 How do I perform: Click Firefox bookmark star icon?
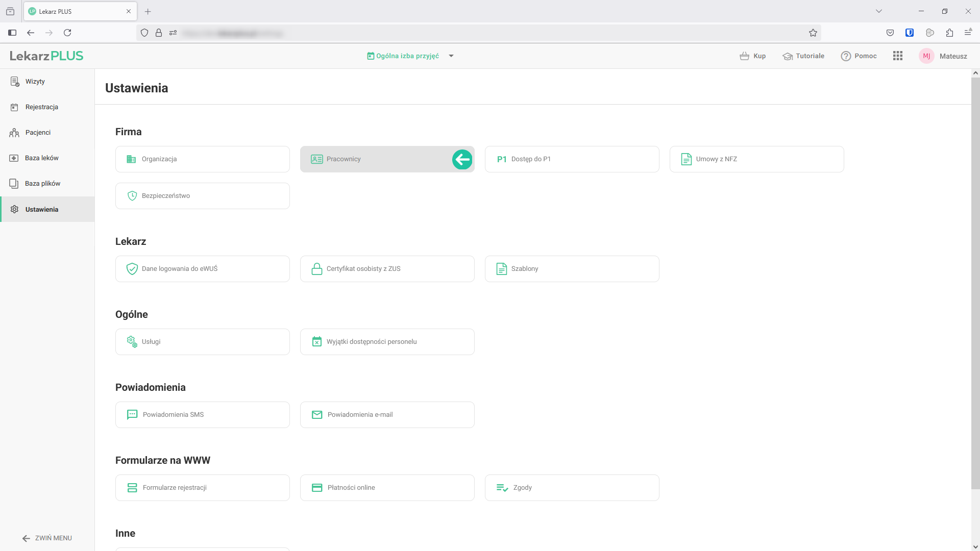[x=813, y=33]
